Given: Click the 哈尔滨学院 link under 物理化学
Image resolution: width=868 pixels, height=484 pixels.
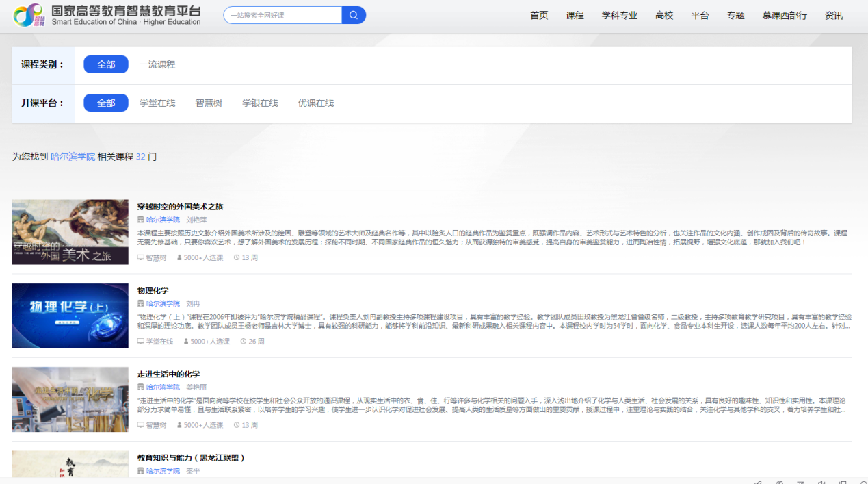Looking at the screenshot, I should tap(163, 303).
